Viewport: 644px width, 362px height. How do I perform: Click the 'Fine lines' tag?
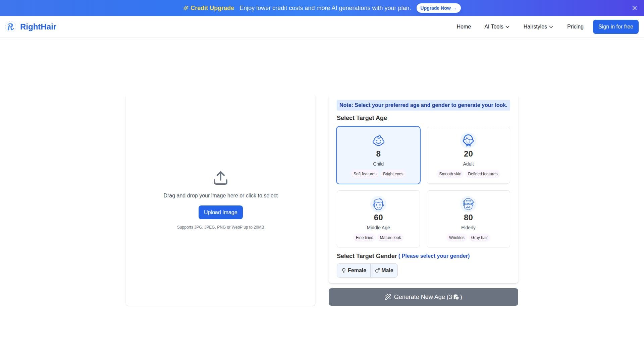point(364,238)
